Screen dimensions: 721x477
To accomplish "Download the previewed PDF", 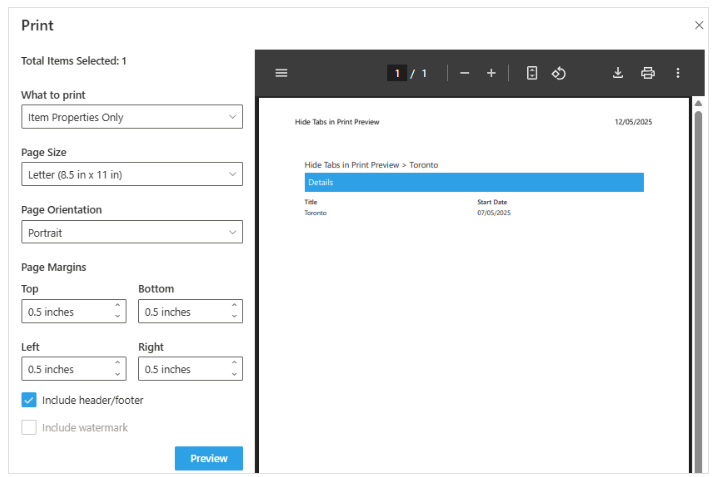I will point(618,73).
